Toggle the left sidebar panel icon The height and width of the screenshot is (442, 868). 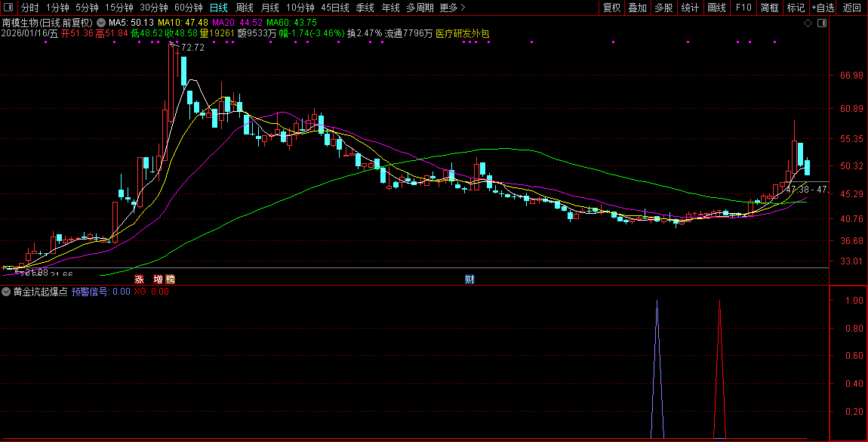[8, 8]
